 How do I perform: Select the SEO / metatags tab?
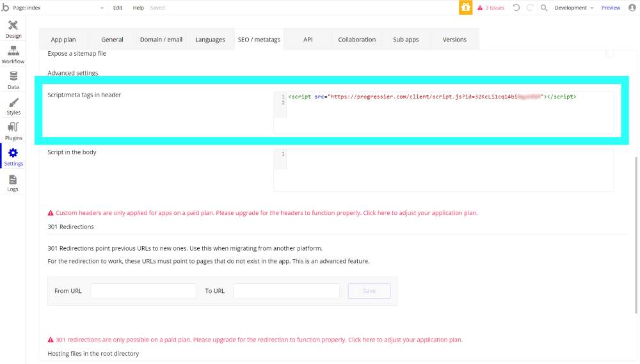pos(259,40)
